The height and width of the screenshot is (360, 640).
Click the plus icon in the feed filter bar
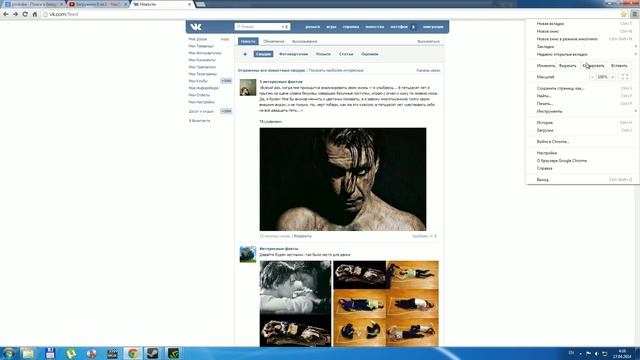pos(245,54)
